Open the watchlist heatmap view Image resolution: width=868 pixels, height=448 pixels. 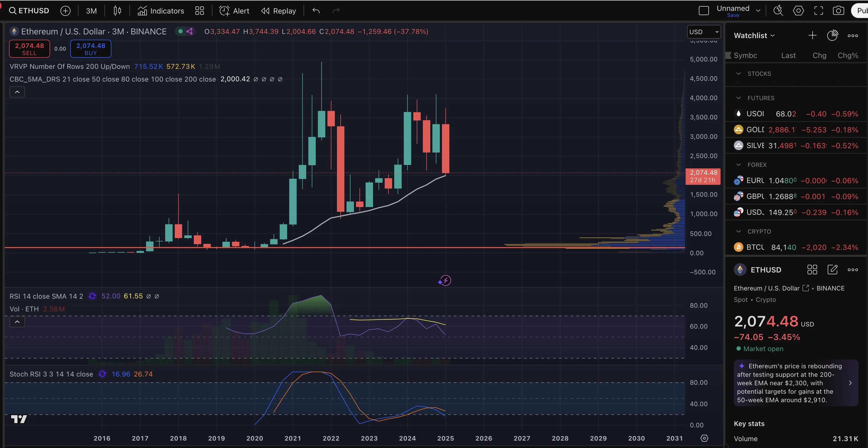tap(833, 35)
